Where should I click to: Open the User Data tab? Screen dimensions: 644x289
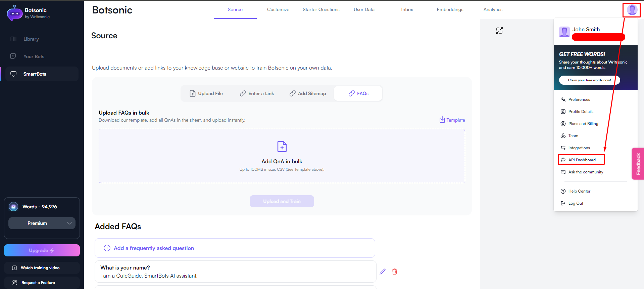coord(364,9)
